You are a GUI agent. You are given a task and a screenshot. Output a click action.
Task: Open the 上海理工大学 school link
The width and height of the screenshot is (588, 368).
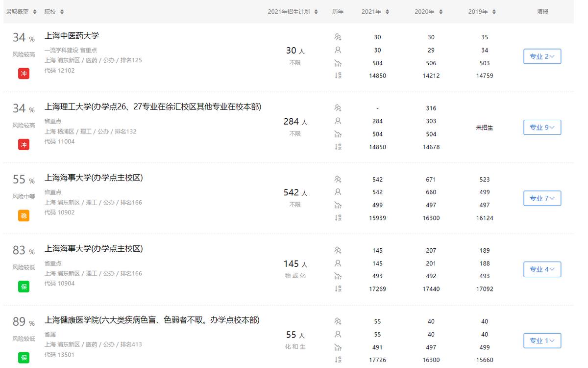click(153, 107)
